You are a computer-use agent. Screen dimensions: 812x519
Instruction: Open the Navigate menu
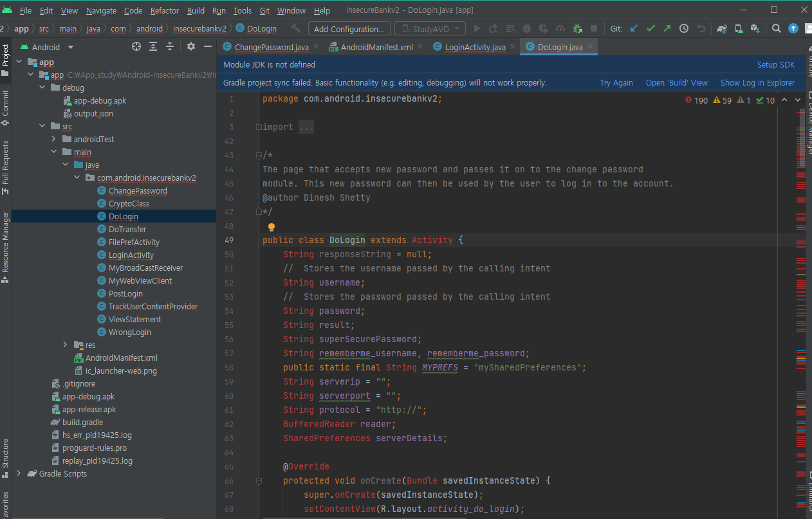[101, 10]
